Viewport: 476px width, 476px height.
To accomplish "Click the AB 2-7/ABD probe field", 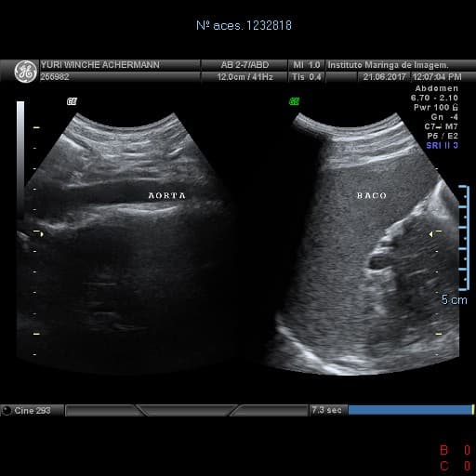I will (245, 65).
